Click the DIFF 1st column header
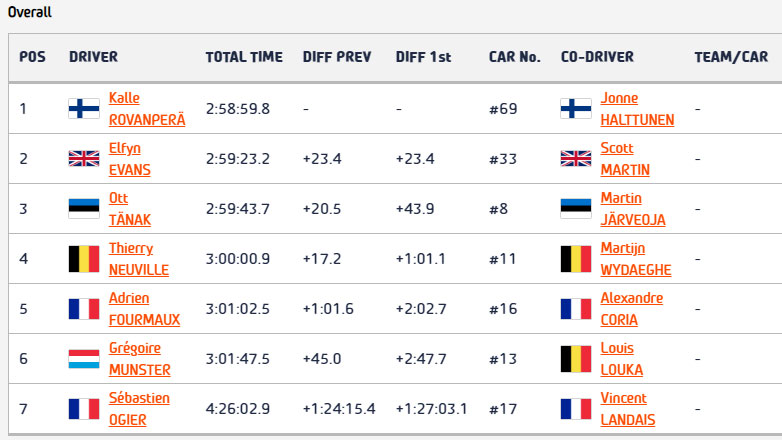The width and height of the screenshot is (782, 440). click(x=423, y=57)
